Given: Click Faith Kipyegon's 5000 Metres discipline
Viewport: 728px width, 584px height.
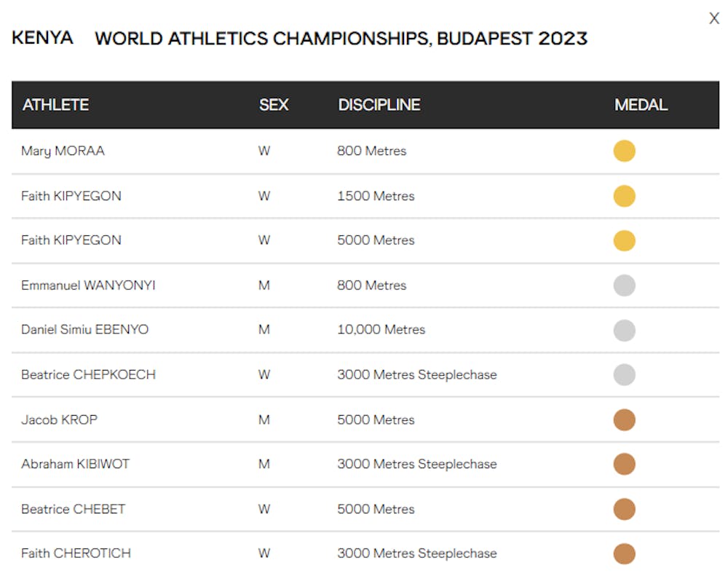Looking at the screenshot, I should [376, 240].
